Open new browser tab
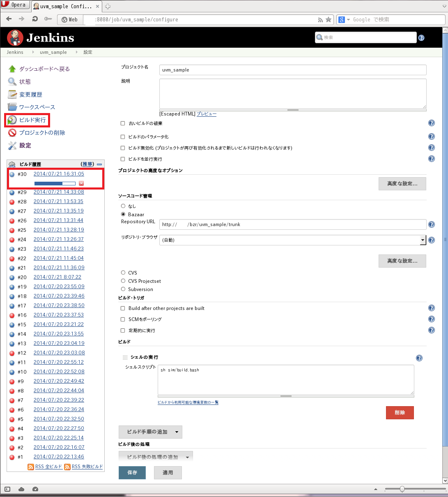448x497 pixels. click(108, 6)
